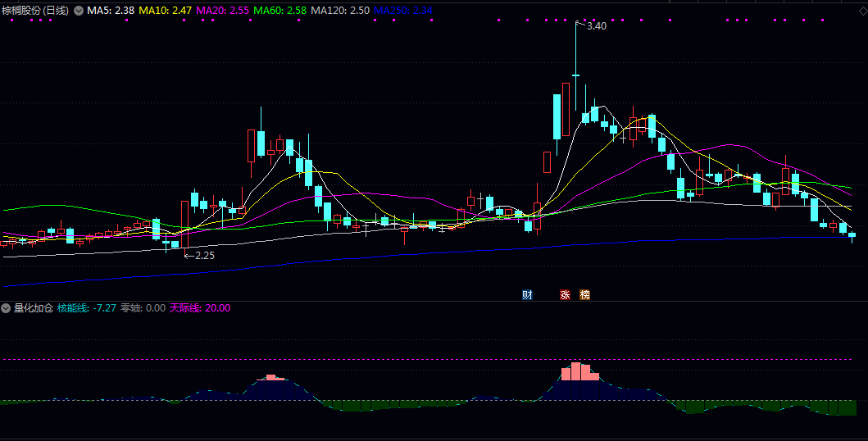Click the 3.40 high price marker
Viewport: 868px width, 441px height.
click(x=596, y=26)
